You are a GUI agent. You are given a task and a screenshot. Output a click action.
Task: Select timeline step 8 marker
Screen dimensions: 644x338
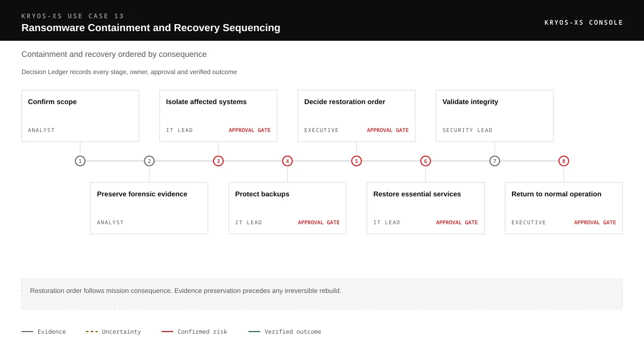point(563,161)
